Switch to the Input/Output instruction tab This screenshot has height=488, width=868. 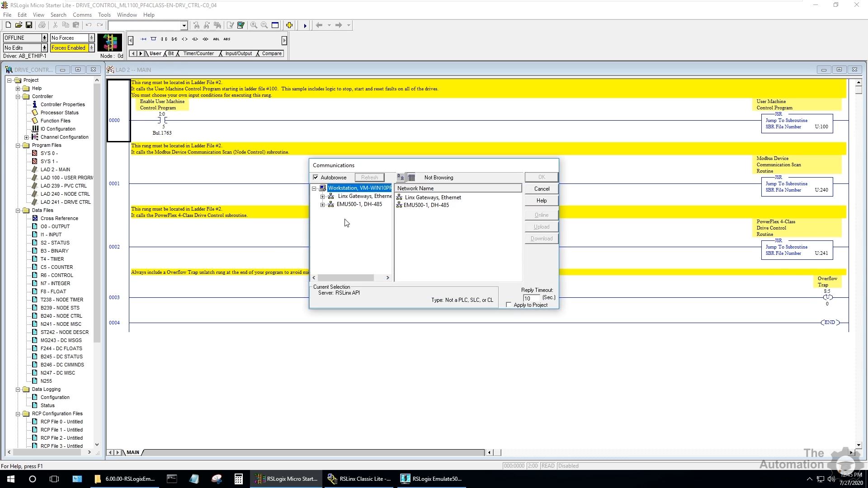239,54
